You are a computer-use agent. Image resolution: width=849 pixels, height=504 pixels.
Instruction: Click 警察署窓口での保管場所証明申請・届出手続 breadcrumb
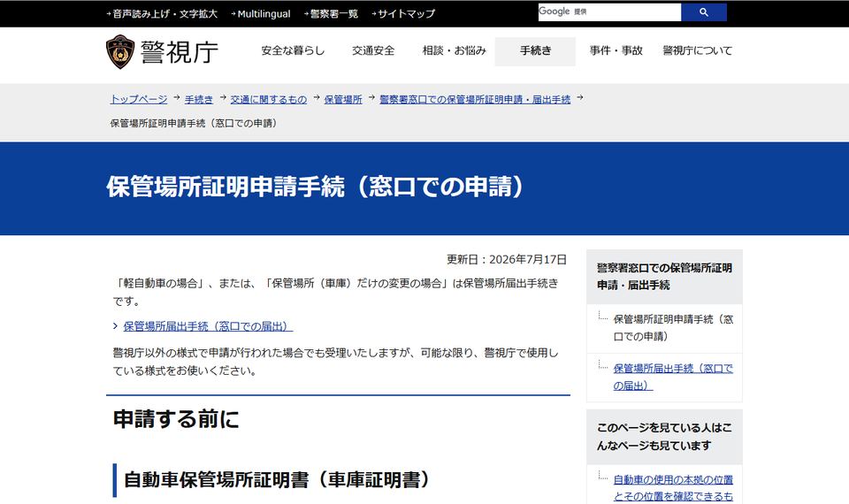[x=475, y=99]
